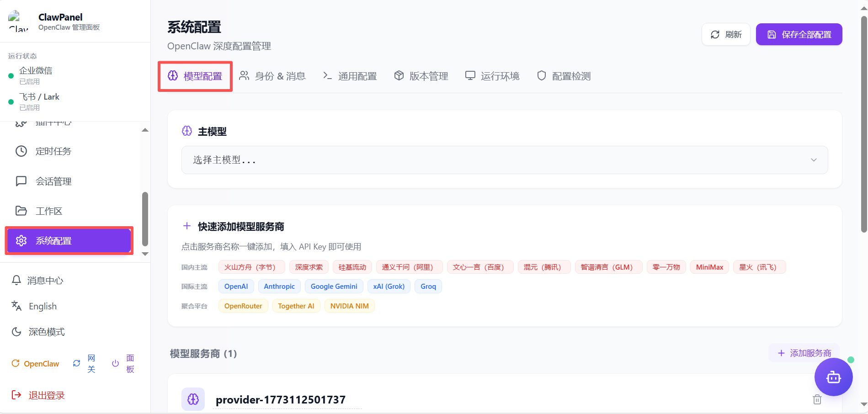Restart the 面板 panel
The height and width of the screenshot is (414, 868).
pyautogui.click(x=123, y=364)
